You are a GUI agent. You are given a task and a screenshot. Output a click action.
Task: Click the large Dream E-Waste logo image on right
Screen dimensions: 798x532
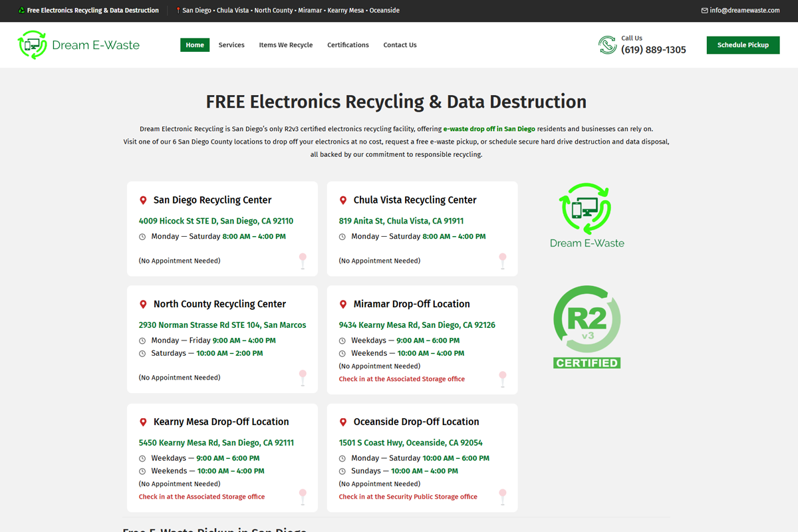[x=587, y=215]
